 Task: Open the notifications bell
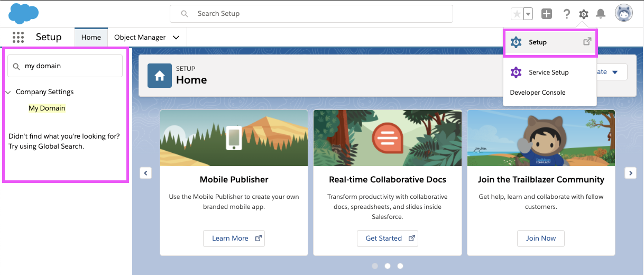(x=601, y=14)
